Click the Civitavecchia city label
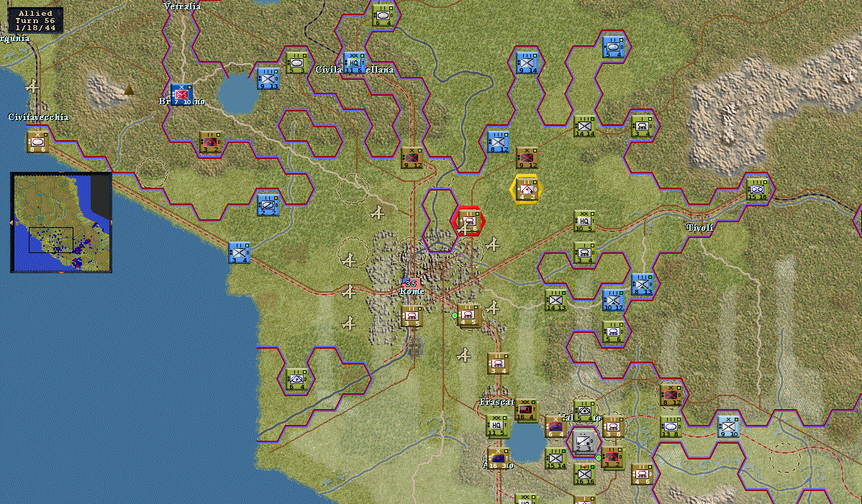862x504 pixels. coord(38,117)
